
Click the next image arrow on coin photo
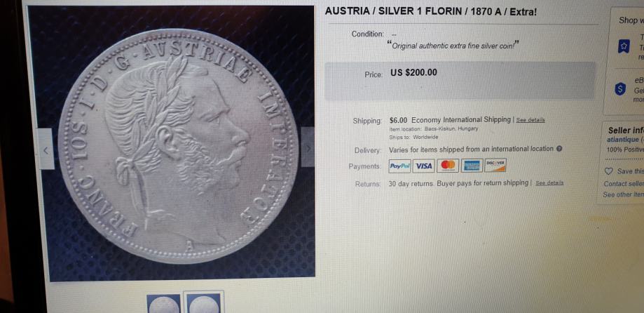pyautogui.click(x=308, y=147)
